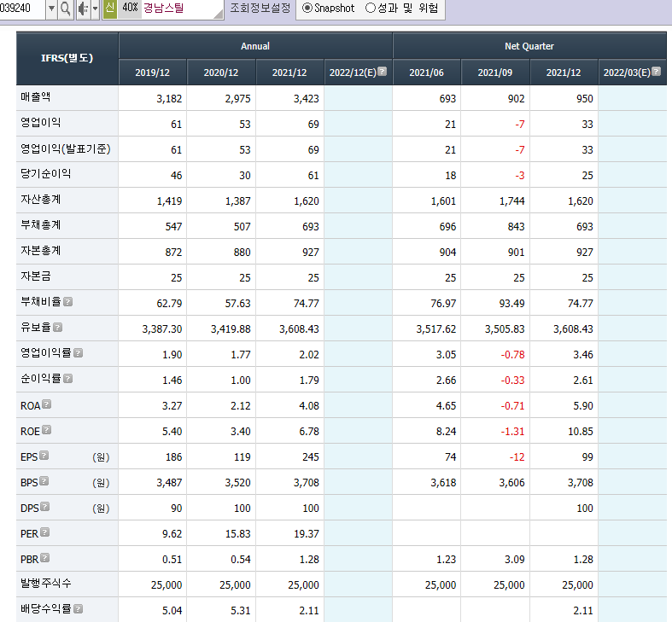Click the Net Quarter column group header
The image size is (672, 622).
[x=529, y=46]
